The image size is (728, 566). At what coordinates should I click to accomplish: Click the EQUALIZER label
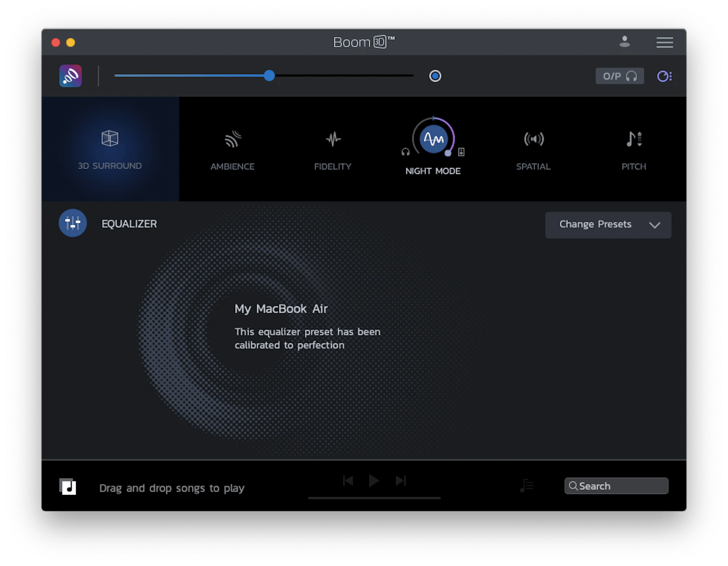[129, 224]
